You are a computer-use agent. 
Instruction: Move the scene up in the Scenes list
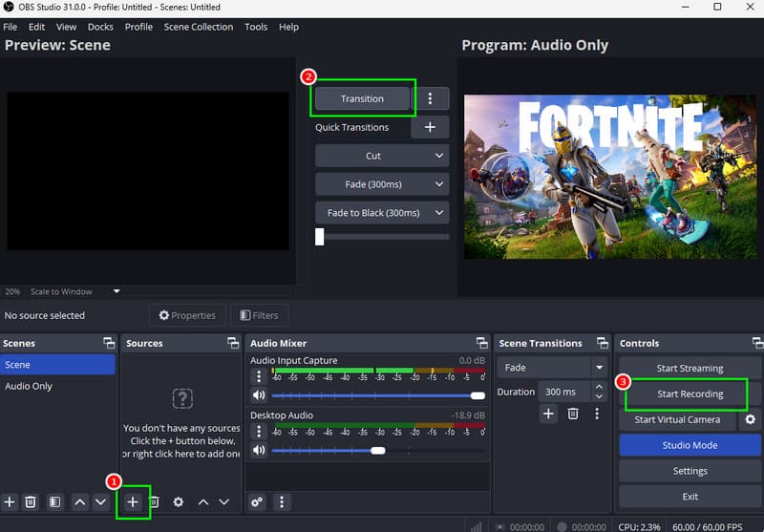click(80, 501)
